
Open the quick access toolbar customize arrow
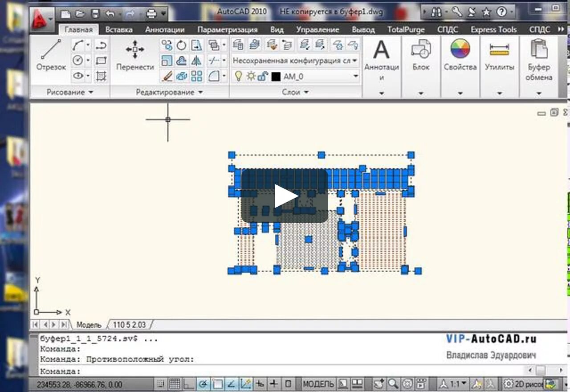click(x=163, y=14)
